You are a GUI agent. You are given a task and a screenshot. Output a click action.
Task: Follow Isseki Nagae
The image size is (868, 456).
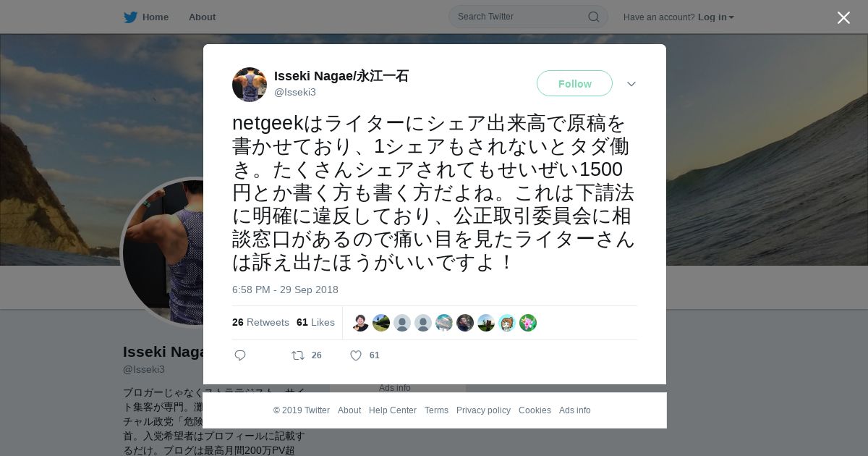574,84
